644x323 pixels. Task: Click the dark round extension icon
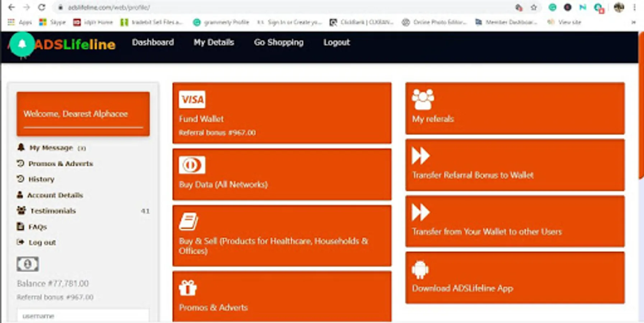click(x=567, y=7)
